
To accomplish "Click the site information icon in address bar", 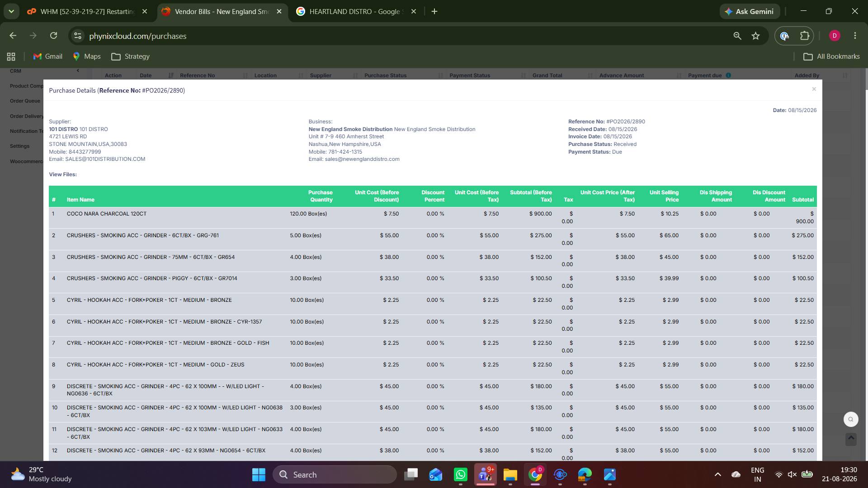I will point(78,36).
